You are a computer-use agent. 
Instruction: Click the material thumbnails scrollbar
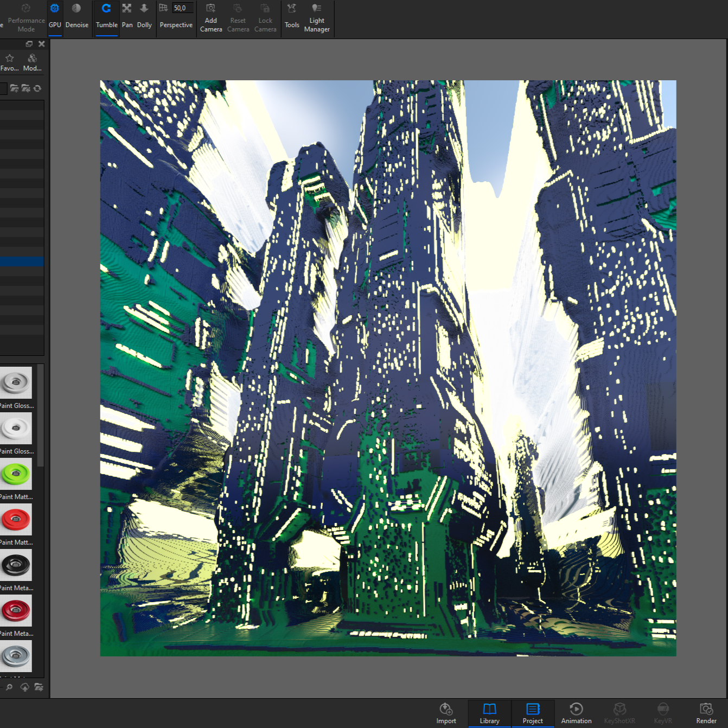pyautogui.click(x=41, y=415)
